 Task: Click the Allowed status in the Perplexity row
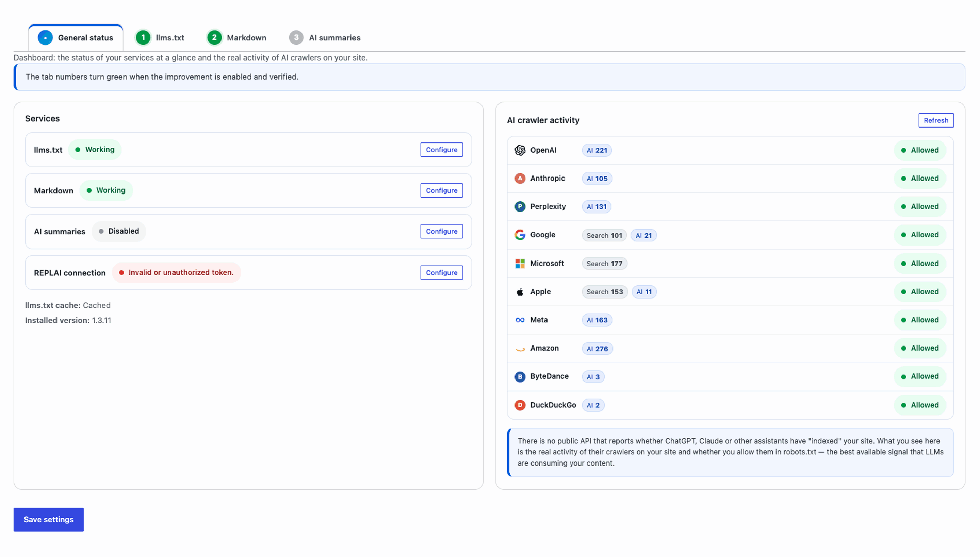click(x=920, y=207)
